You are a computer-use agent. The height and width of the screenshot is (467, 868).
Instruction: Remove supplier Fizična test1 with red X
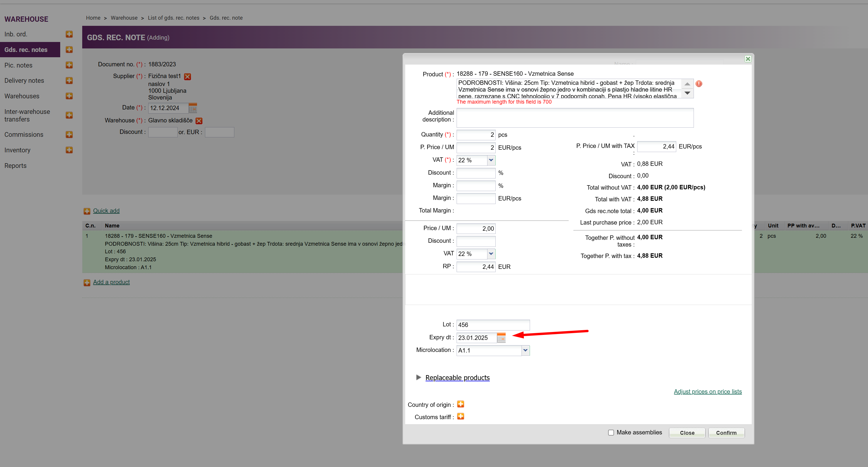188,77
